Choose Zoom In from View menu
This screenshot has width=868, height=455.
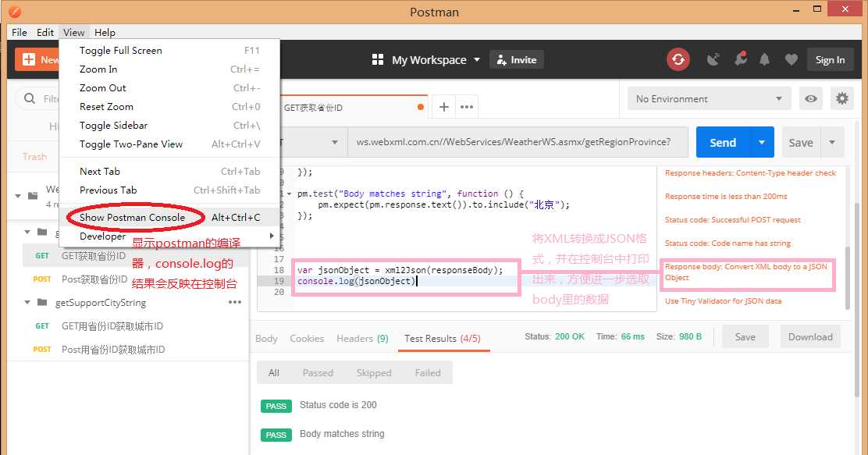click(169, 69)
